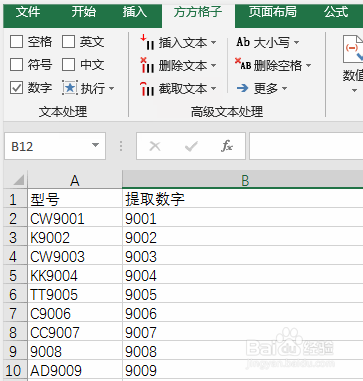This screenshot has width=363, height=381.
Task: Switch to the 开始 tab
Action: 83,12
